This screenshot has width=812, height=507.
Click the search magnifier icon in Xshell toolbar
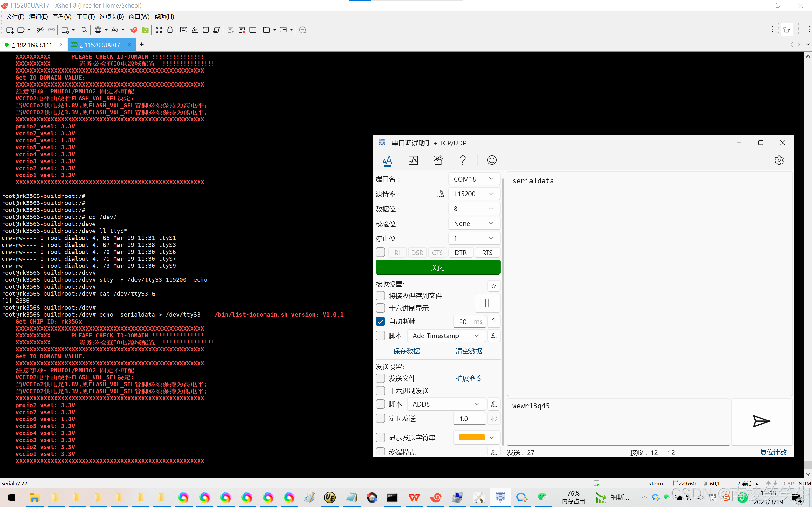84,30
